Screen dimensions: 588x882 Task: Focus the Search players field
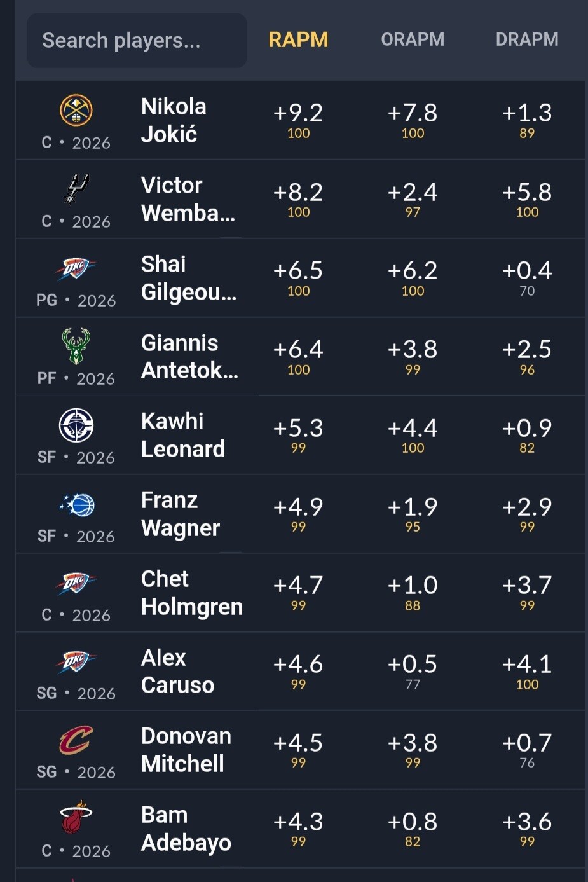click(137, 40)
